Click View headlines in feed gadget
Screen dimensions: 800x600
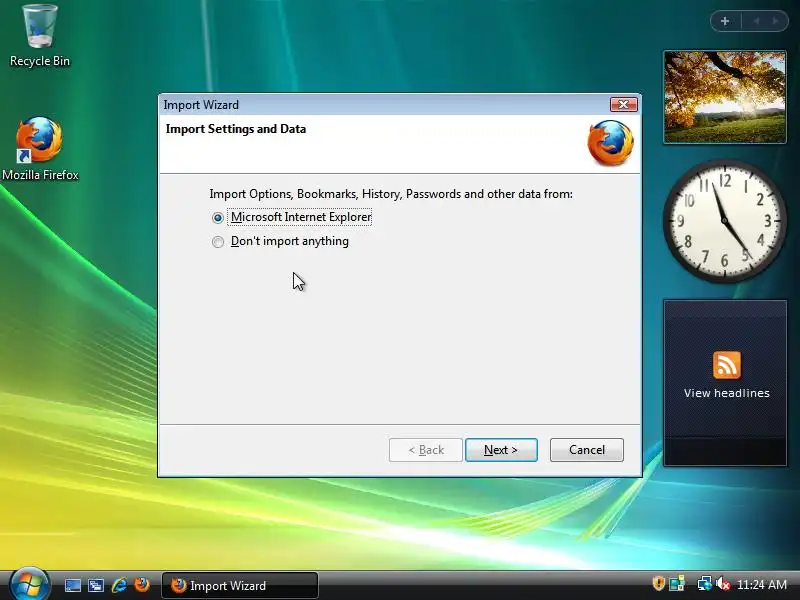(727, 393)
